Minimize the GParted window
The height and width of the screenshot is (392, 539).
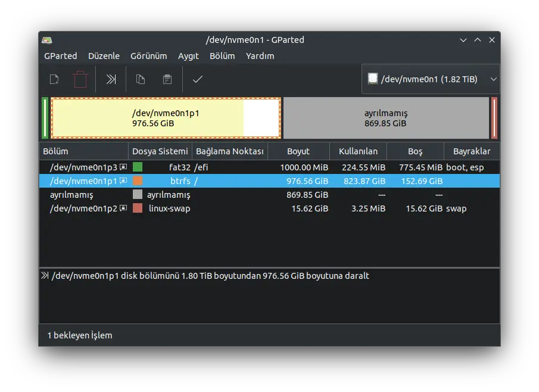[463, 41]
